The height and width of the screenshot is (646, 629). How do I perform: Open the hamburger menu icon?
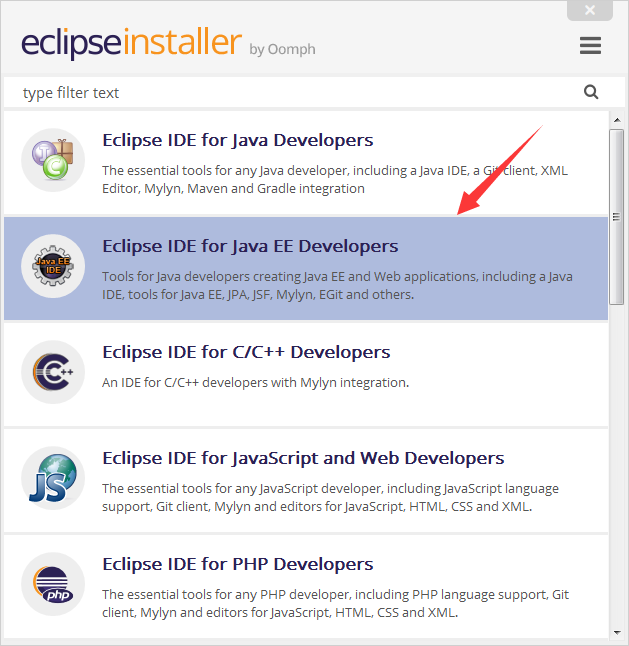coord(590,45)
